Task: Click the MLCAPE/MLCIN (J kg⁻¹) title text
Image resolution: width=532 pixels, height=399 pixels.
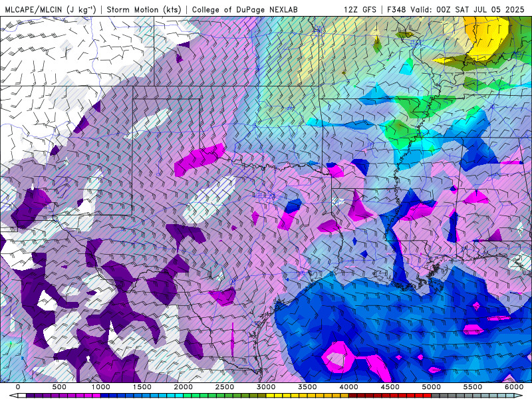Action: click(51, 9)
